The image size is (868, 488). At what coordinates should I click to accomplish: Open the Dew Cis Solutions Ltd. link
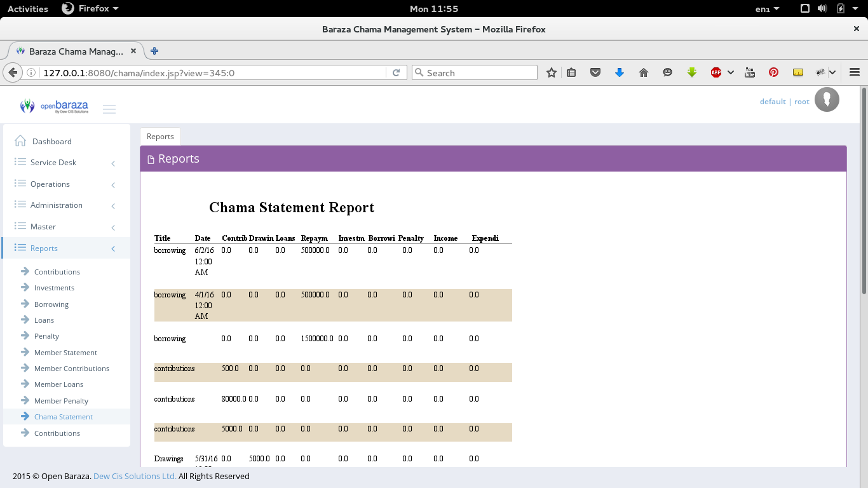click(133, 475)
